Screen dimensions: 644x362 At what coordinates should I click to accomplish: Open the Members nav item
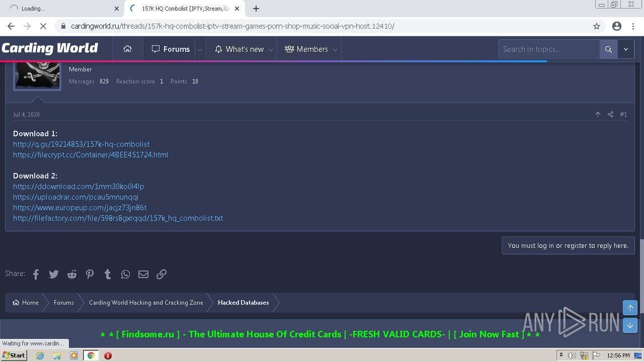[306, 49]
